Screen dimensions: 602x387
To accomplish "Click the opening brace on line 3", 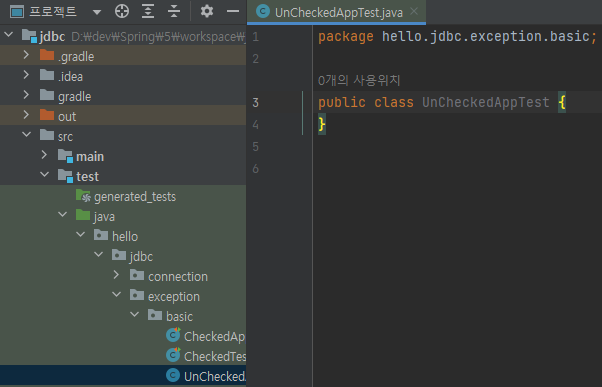I will tap(562, 103).
